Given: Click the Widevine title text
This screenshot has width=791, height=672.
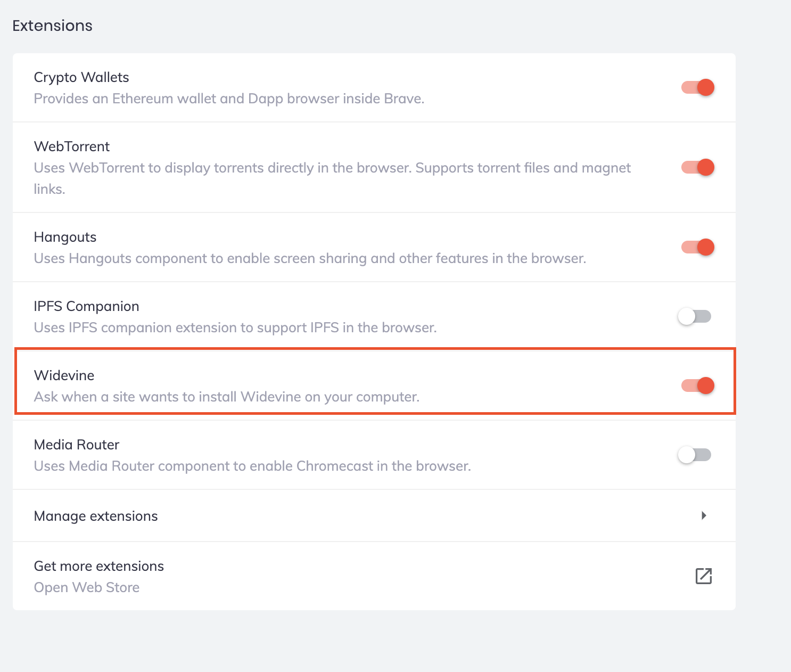Looking at the screenshot, I should point(64,375).
